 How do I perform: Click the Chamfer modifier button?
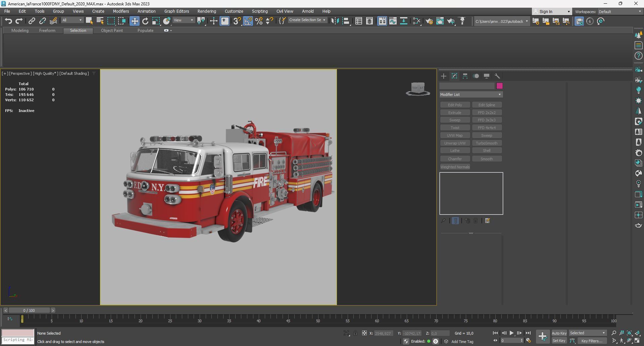(x=455, y=159)
